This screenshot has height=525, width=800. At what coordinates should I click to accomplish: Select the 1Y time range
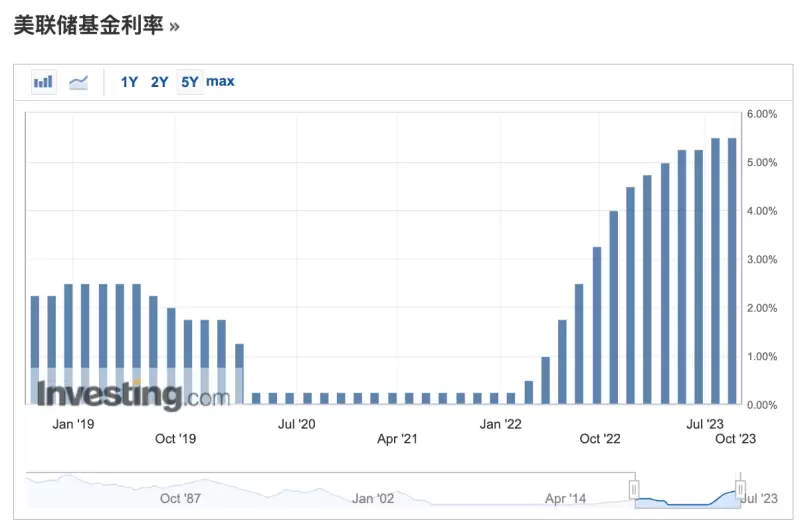coord(129,82)
